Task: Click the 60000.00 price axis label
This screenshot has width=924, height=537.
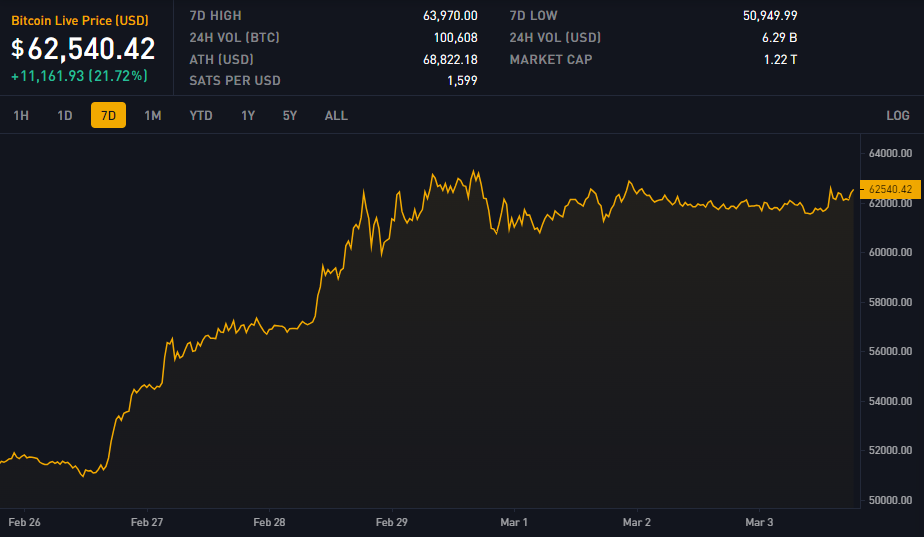Action: [x=890, y=252]
